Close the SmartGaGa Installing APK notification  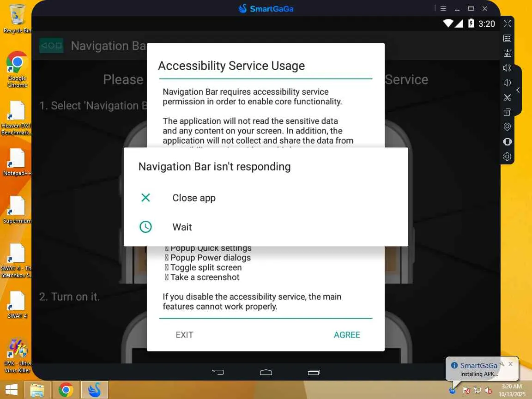pyautogui.click(x=511, y=364)
